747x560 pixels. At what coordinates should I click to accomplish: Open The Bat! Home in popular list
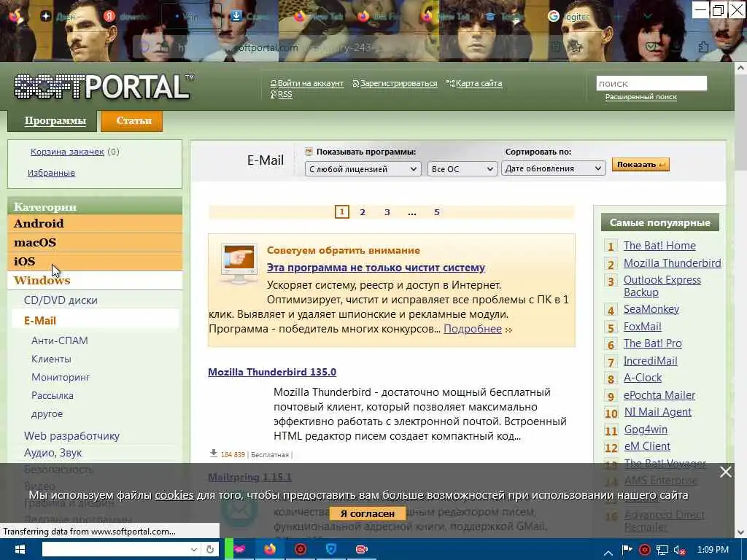point(659,246)
